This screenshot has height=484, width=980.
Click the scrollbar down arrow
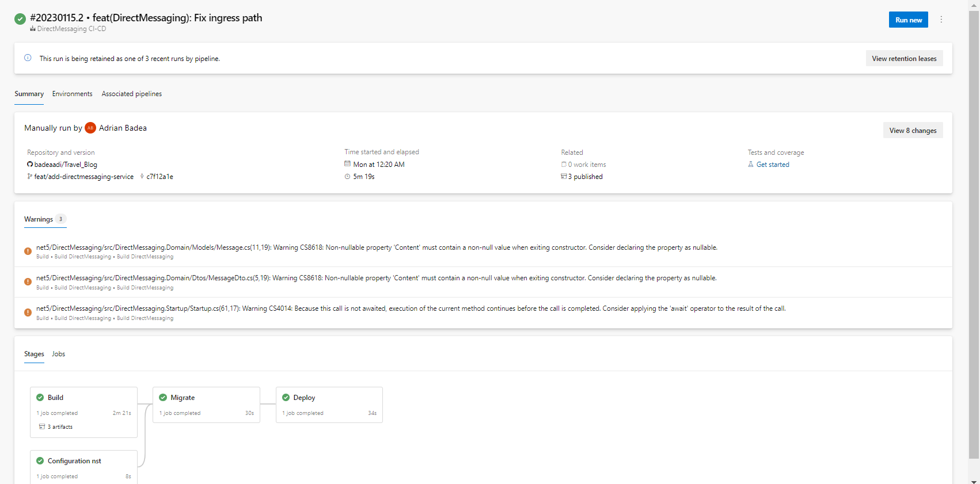point(974,481)
